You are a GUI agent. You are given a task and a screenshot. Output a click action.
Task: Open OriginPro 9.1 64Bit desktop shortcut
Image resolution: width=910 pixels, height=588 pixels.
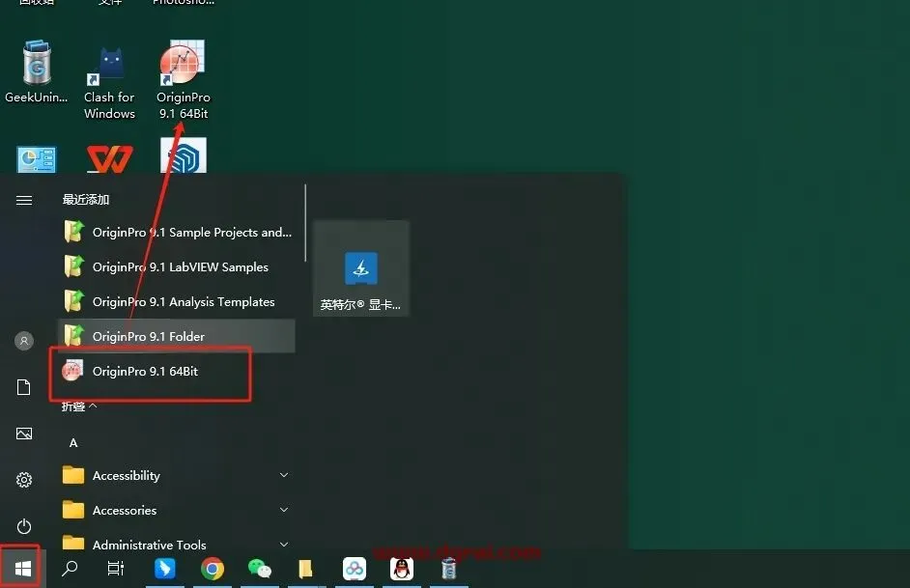(183, 80)
